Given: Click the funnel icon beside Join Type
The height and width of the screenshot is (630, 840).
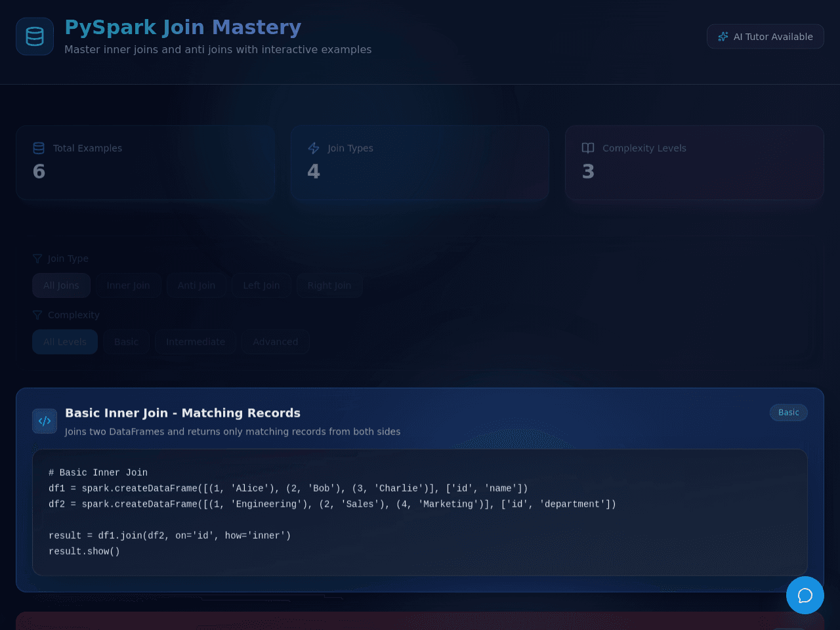Looking at the screenshot, I should coord(37,259).
